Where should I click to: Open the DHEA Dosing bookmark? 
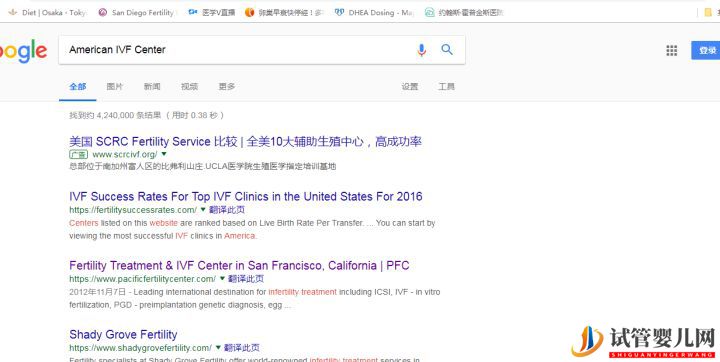tap(375, 13)
